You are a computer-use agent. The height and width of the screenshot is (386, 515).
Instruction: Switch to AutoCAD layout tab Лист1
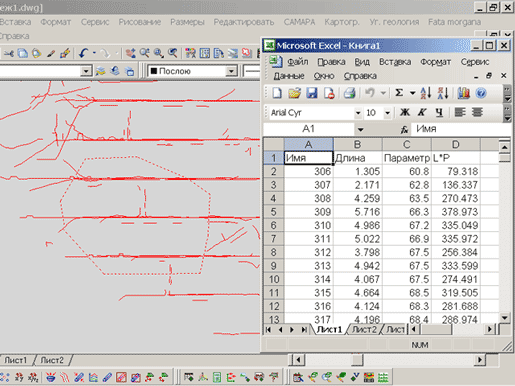coord(15,360)
